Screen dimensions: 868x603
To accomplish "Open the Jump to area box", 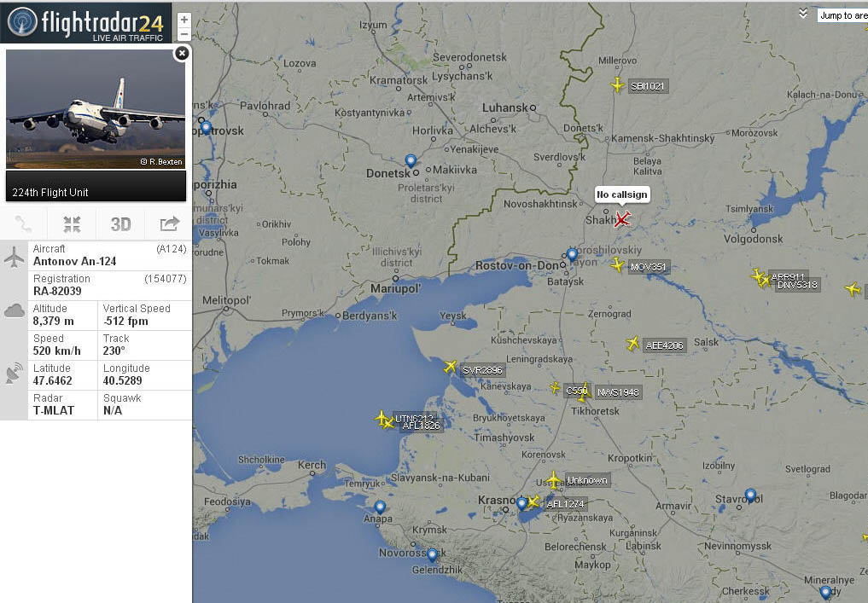I will (842, 15).
